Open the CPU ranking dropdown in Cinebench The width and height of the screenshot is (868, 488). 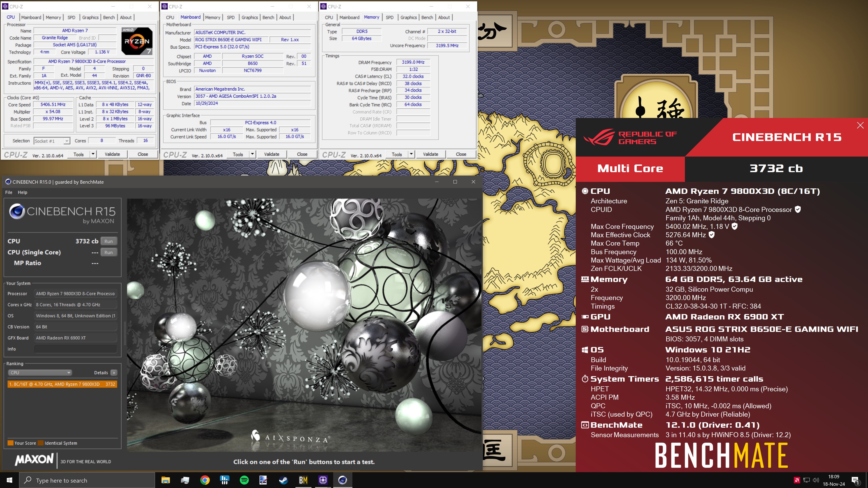click(40, 373)
